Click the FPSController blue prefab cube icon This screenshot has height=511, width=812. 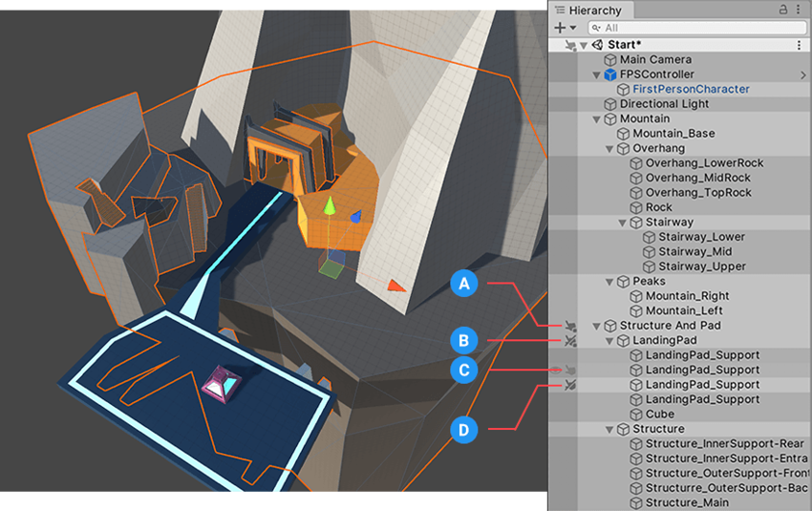pyautogui.click(x=609, y=75)
